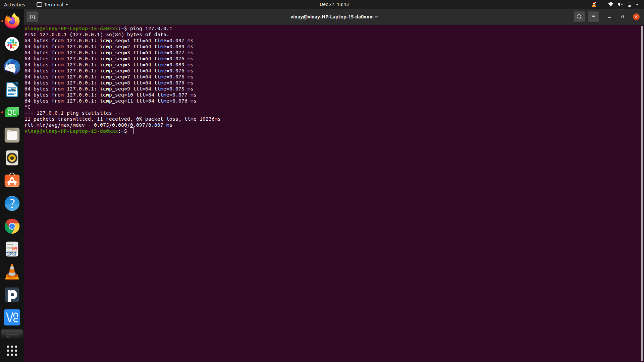Open the terminal hamburger menu
644x362 pixels.
coord(593,17)
